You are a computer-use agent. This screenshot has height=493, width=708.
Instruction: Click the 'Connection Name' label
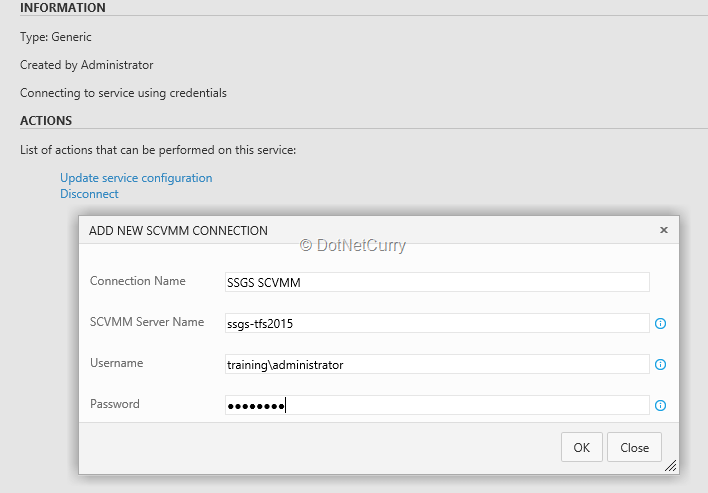pos(138,281)
